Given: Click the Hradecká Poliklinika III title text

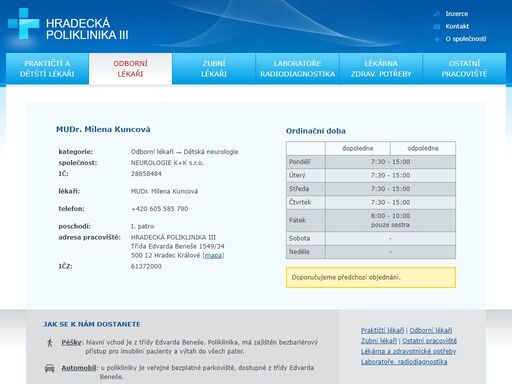Looking at the screenshot, I should [x=87, y=29].
